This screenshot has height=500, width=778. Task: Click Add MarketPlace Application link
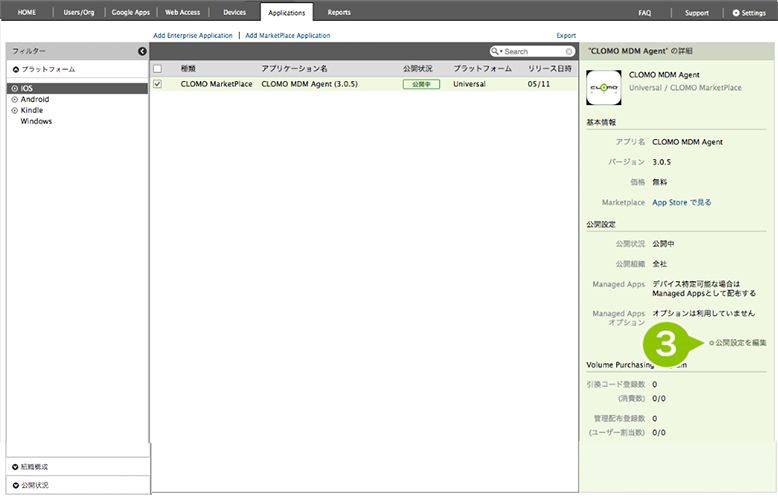tap(288, 35)
